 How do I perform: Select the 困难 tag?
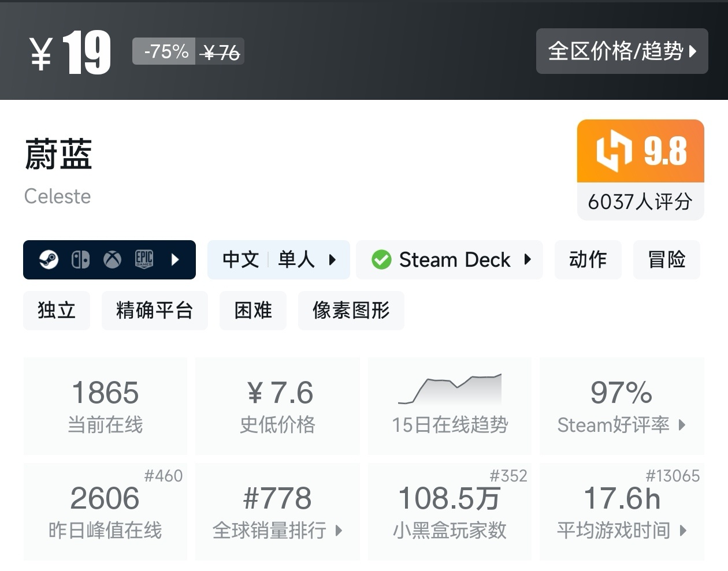coord(253,311)
